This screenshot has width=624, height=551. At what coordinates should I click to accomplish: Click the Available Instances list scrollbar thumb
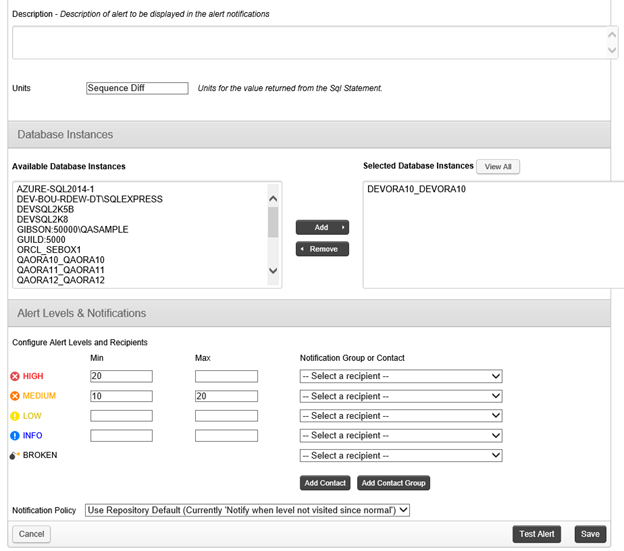click(x=273, y=222)
